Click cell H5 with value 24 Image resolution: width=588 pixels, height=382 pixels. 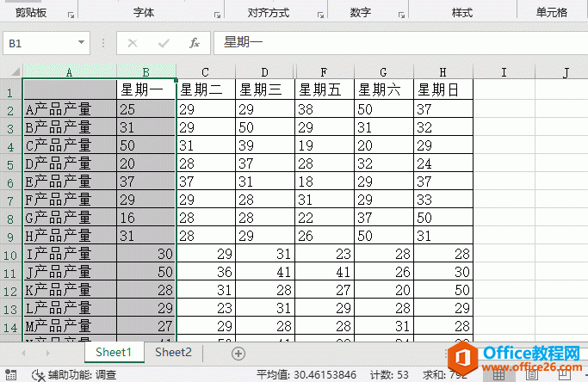[x=443, y=163]
